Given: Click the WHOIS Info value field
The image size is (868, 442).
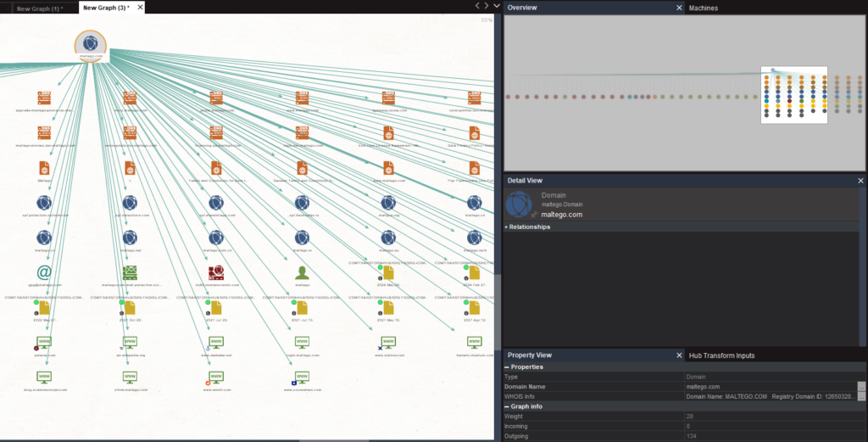Looking at the screenshot, I should coord(771,396).
